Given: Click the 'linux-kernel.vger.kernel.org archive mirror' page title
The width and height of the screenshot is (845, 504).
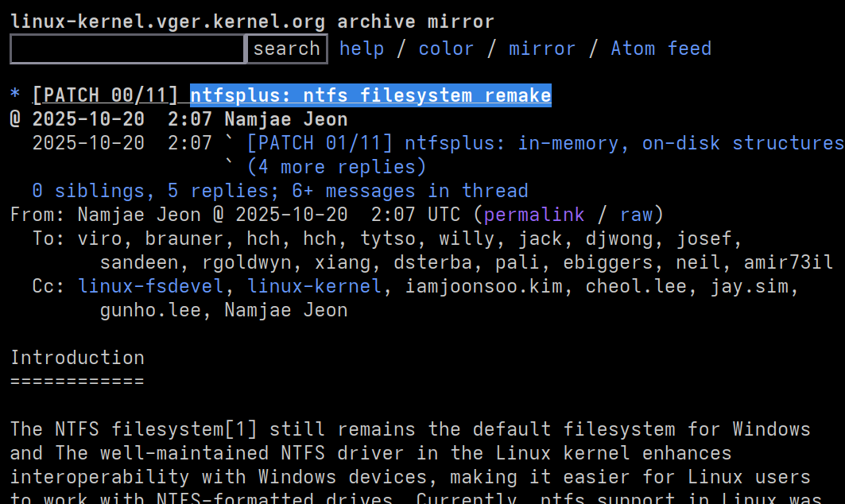Looking at the screenshot, I should 252,21.
